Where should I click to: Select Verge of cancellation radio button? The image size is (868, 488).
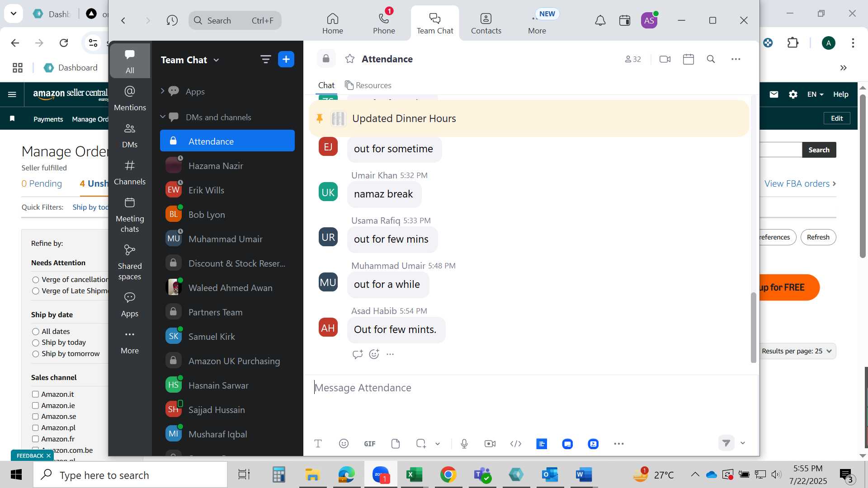point(36,280)
